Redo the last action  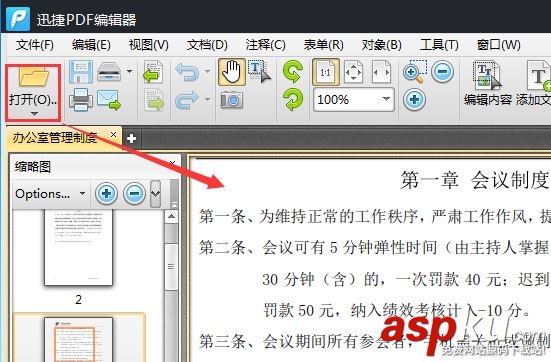coord(187,100)
